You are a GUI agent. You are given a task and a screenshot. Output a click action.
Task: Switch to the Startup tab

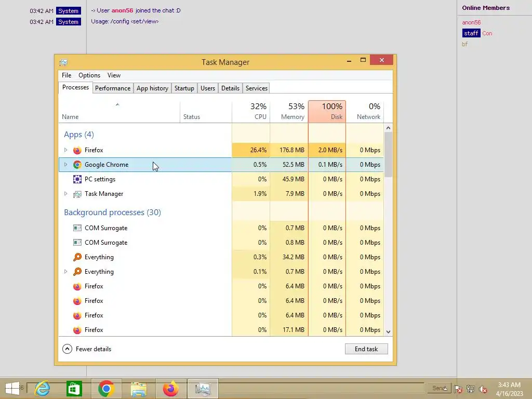[x=184, y=88]
